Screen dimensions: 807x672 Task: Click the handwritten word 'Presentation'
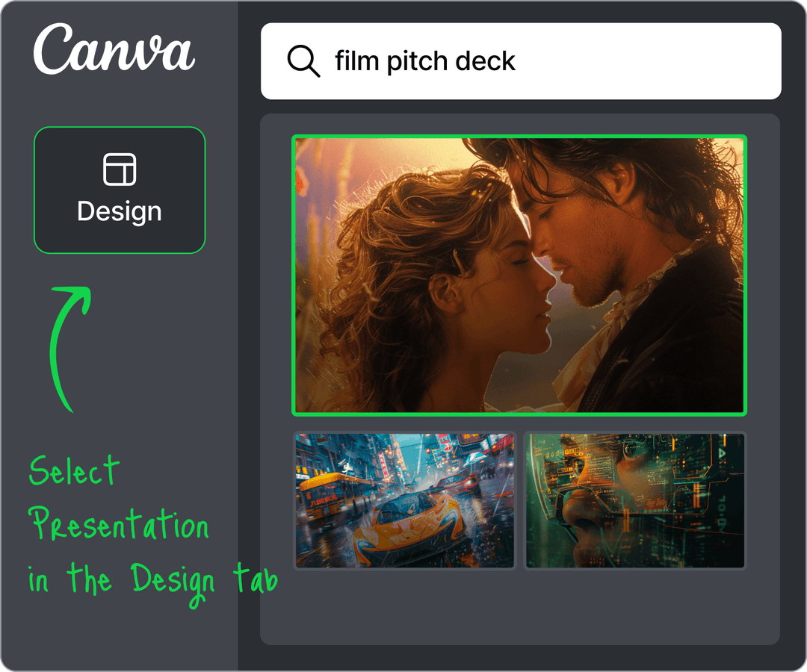point(118,523)
